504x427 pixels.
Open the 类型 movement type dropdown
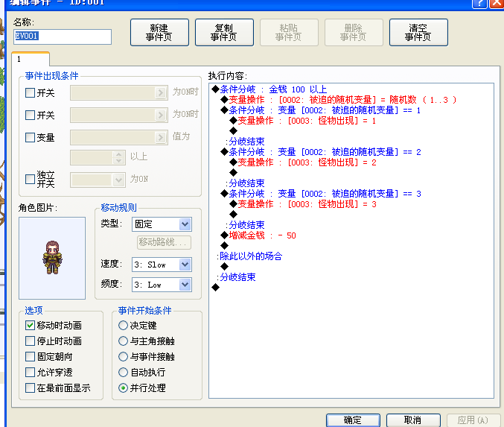(x=162, y=224)
